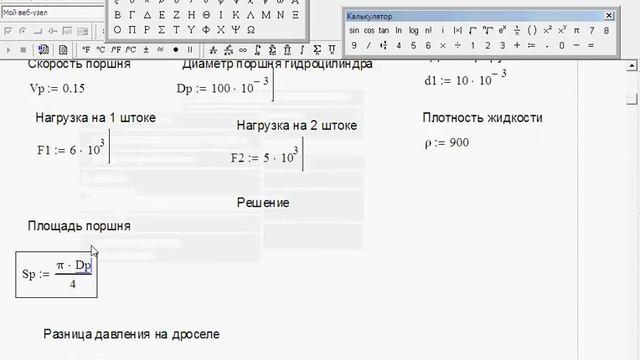Insert nth root operator
The width and height of the screenshot is (640, 360).
click(x=487, y=31)
